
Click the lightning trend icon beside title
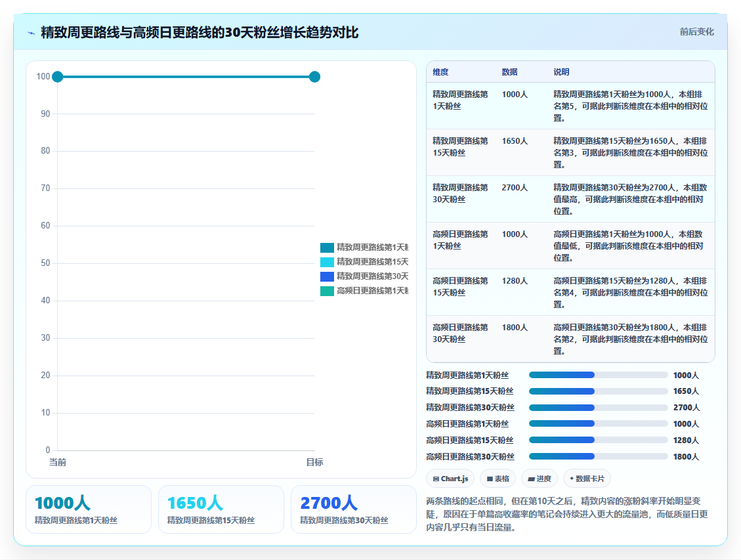tap(32, 33)
